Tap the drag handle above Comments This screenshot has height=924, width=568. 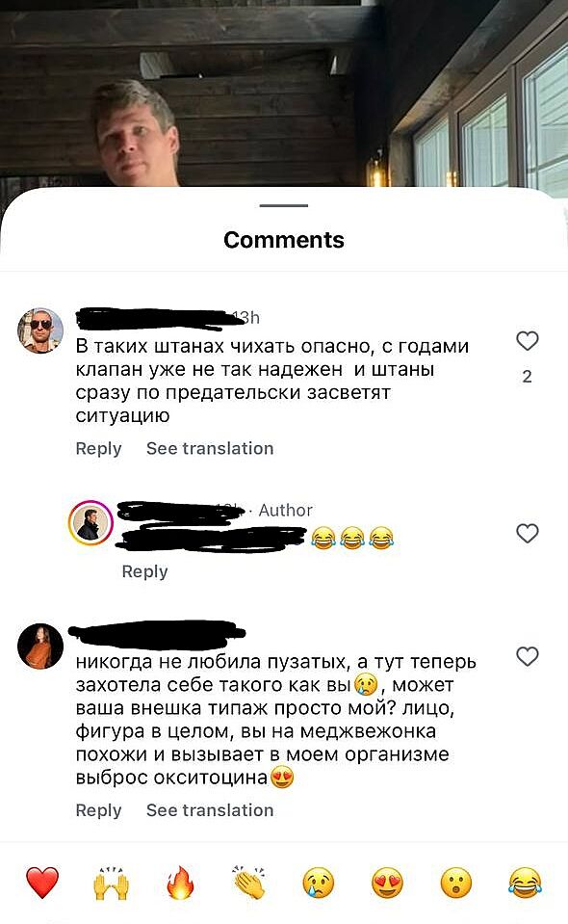284,205
